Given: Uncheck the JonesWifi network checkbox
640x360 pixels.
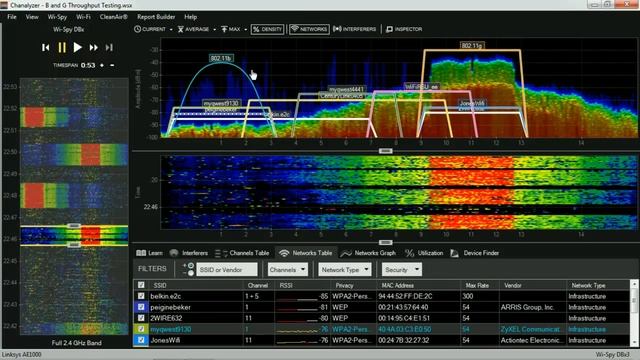Looking at the screenshot, I should tap(141, 340).
